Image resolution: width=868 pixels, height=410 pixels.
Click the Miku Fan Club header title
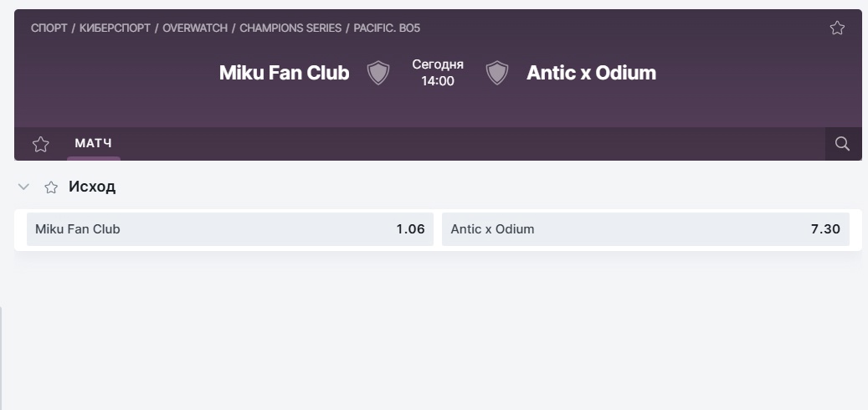284,73
